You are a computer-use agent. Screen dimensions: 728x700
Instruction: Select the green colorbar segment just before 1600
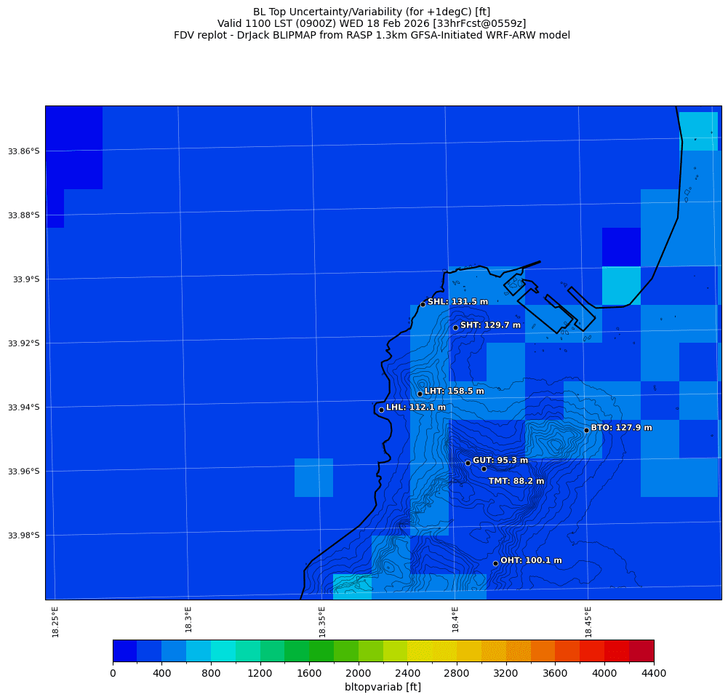pyautogui.click(x=297, y=651)
